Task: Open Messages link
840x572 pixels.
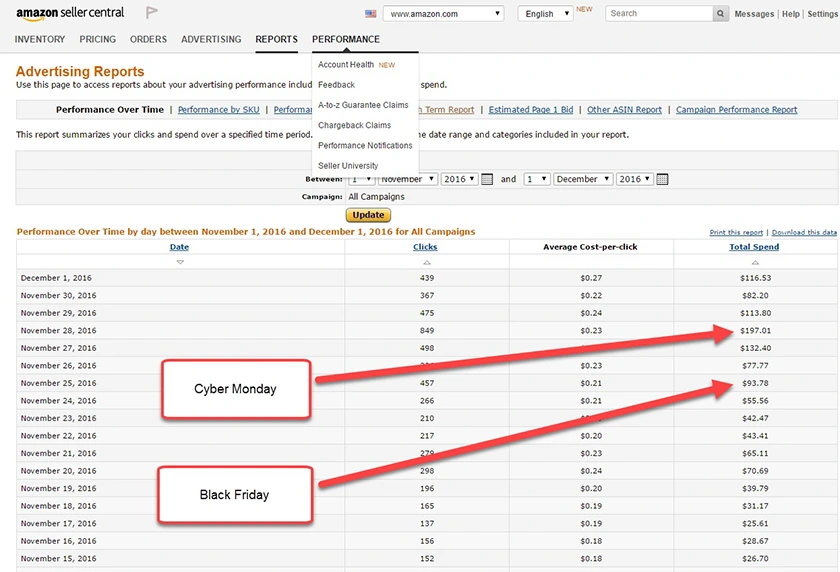Action: (754, 14)
